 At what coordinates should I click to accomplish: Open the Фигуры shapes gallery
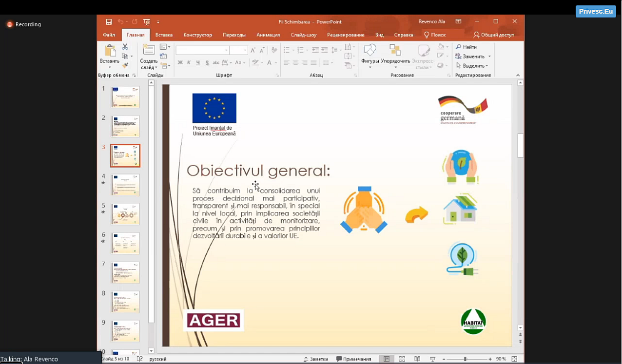click(370, 55)
